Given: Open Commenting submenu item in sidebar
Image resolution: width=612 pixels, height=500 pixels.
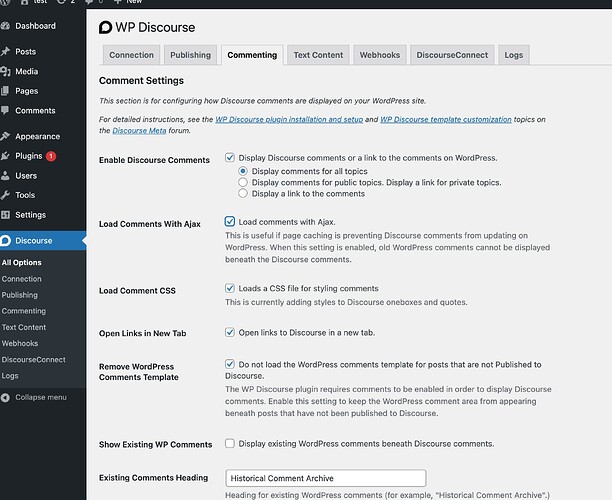Looking at the screenshot, I should 24,311.
